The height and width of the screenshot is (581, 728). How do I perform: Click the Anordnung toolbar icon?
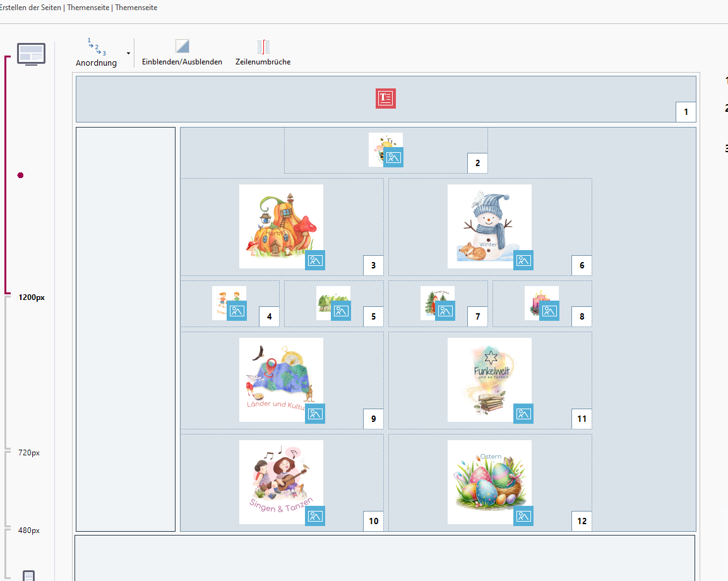pos(96,48)
